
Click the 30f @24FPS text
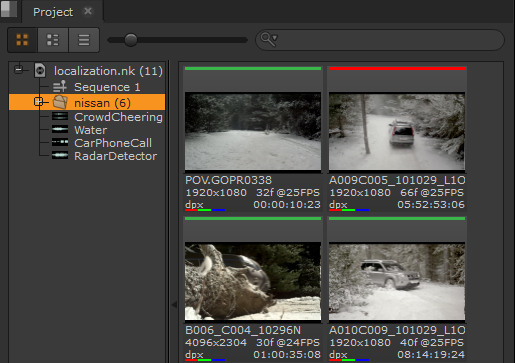pyautogui.click(x=288, y=343)
